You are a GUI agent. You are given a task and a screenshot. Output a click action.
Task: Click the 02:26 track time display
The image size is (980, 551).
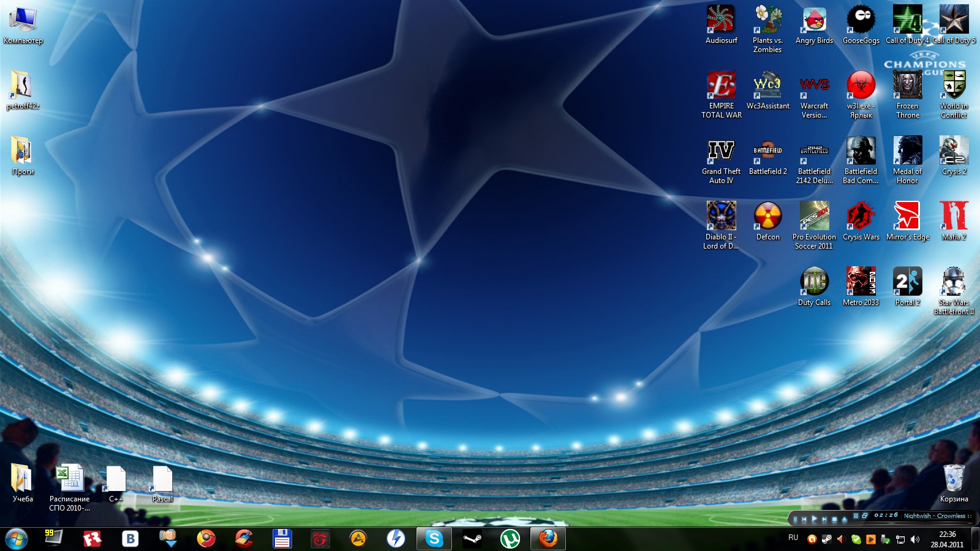886,515
